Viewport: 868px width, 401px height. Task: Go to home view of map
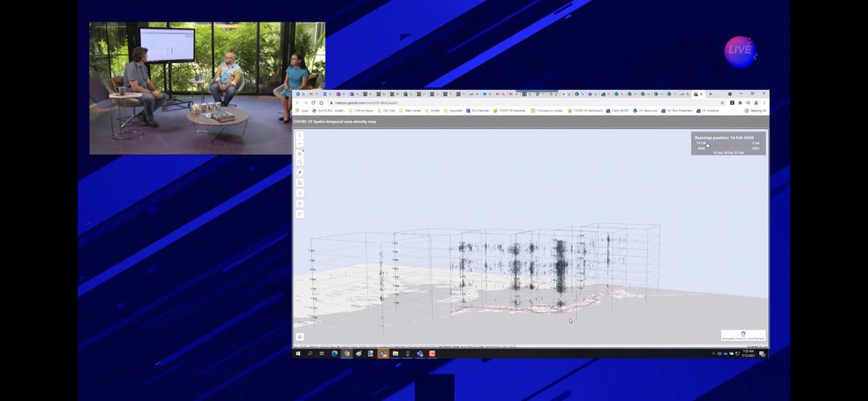[x=299, y=183]
